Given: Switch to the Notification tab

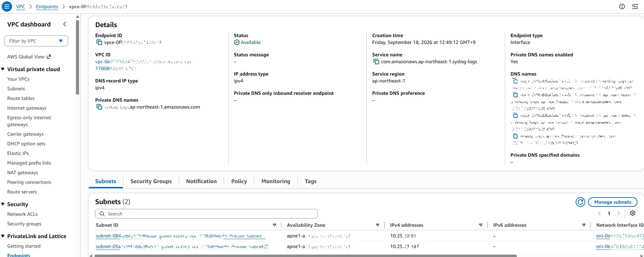Looking at the screenshot, I should (201, 181).
